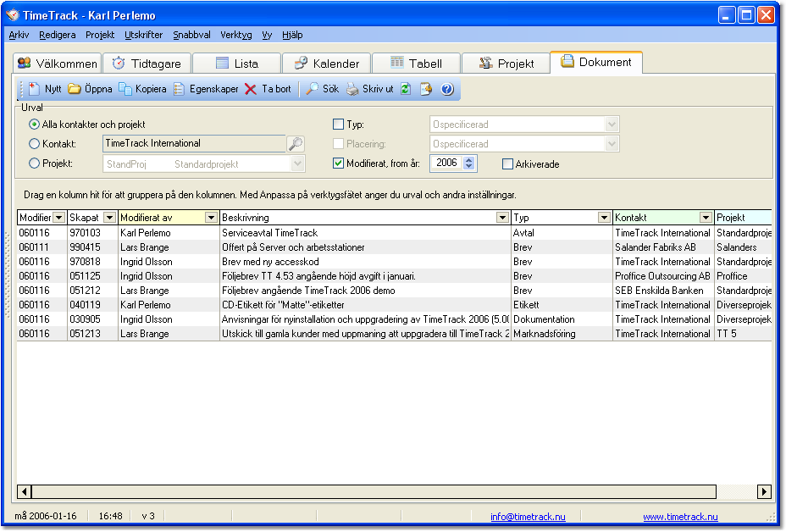
Task: Click the Kopiera copy icon
Action: [125, 89]
